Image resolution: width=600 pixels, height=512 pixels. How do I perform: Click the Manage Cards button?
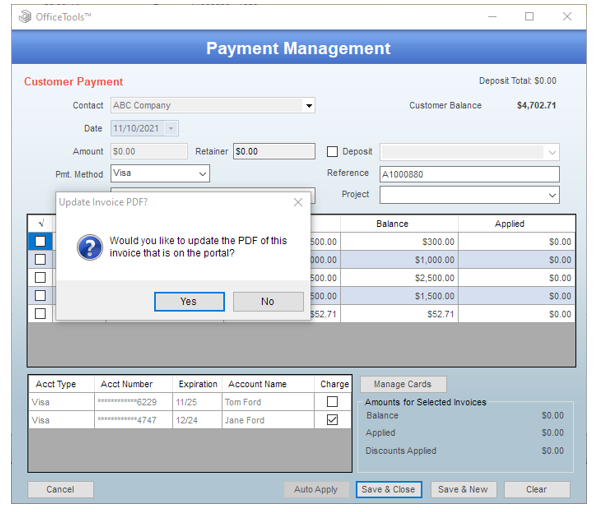[x=403, y=384]
